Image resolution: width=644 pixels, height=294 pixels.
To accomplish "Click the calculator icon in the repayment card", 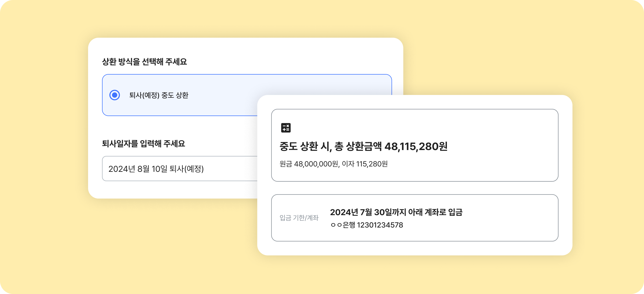I will coord(286,128).
